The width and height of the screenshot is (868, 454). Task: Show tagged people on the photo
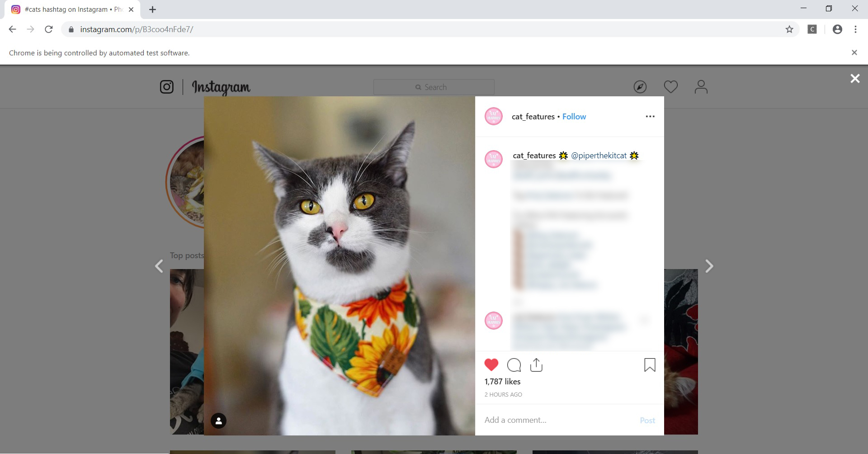click(218, 421)
